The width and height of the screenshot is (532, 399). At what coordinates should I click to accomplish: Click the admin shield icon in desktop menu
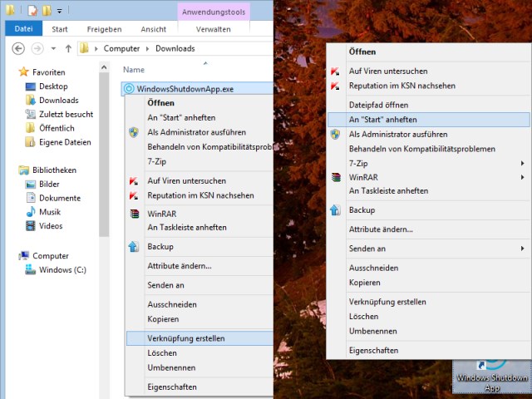point(335,134)
